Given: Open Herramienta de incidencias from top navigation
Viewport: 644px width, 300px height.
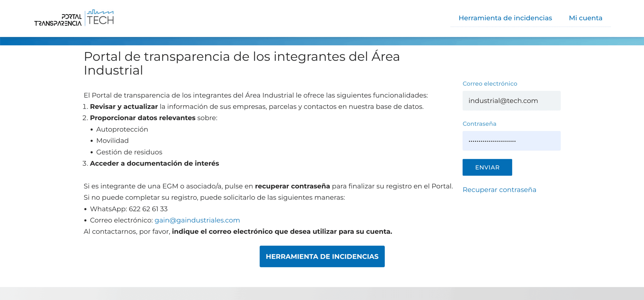Looking at the screenshot, I should point(505,18).
